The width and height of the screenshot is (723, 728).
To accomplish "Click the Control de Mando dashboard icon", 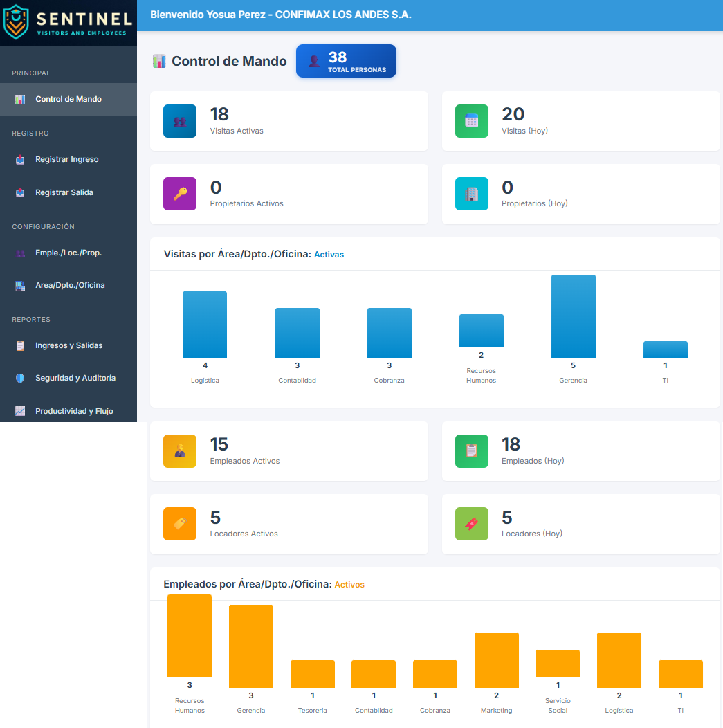I will 20,99.
